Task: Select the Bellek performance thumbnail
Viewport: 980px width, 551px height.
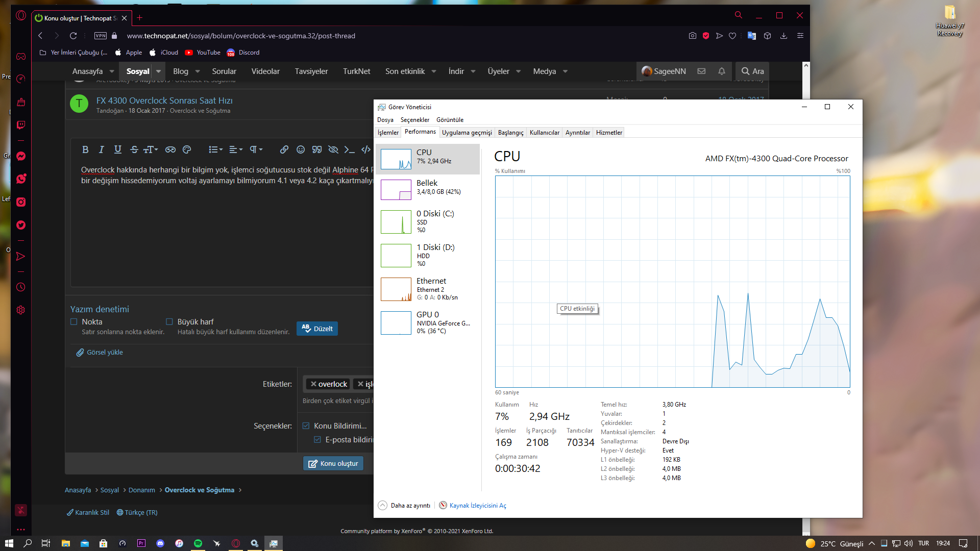Action: coord(428,187)
